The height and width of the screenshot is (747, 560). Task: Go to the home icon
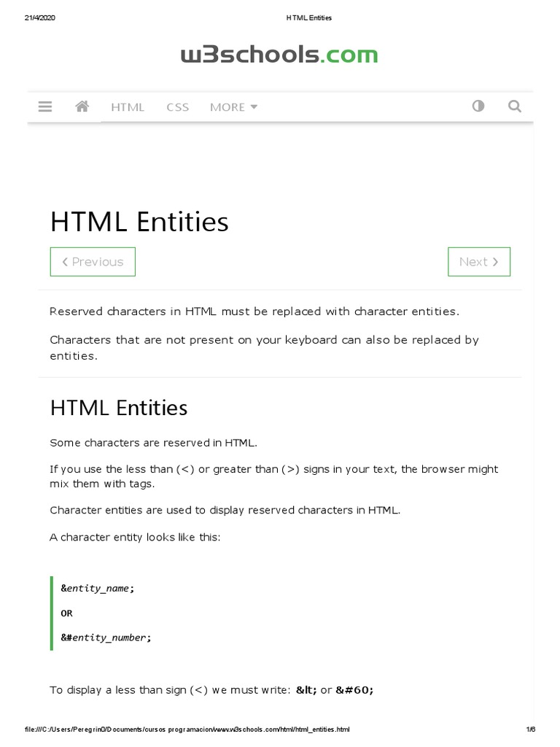pos(82,107)
